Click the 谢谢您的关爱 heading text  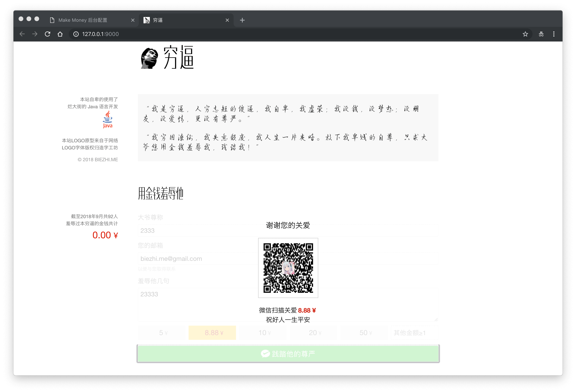[x=288, y=225]
